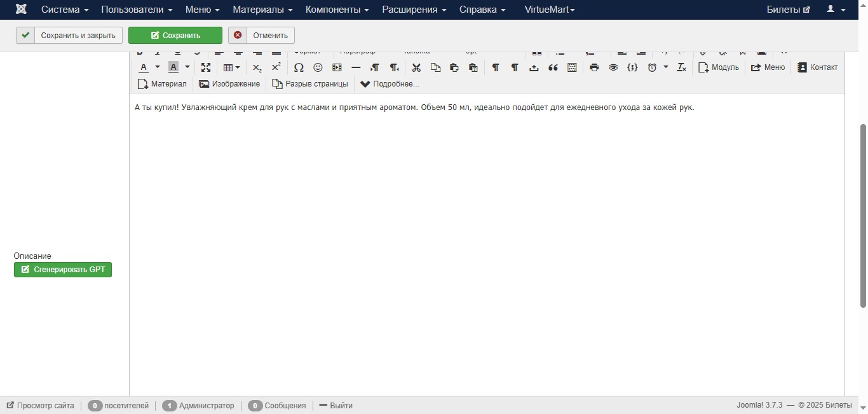Open the Joomla logo control panel icon

coord(21,10)
